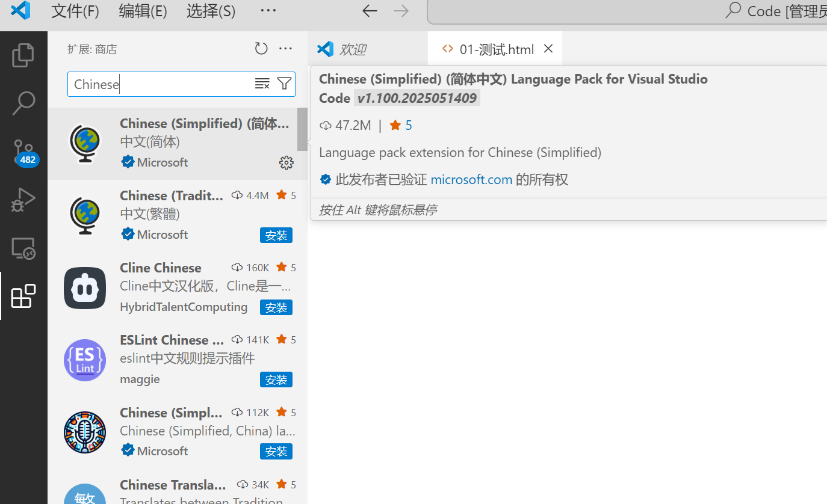Click the extension search input field

point(160,84)
